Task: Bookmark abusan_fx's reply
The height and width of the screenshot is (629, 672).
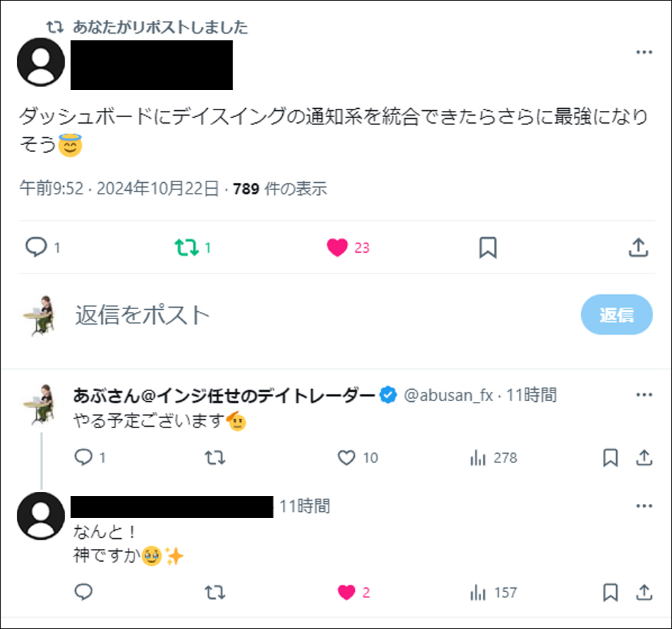Action: 610,458
